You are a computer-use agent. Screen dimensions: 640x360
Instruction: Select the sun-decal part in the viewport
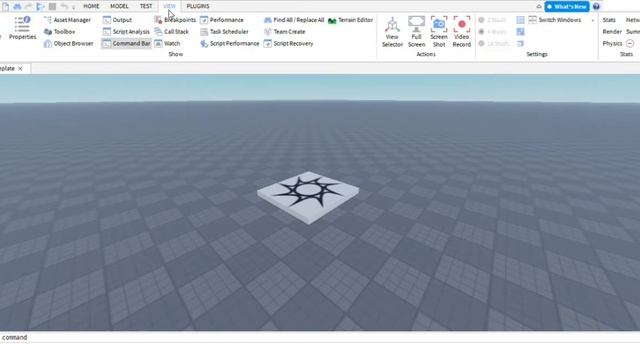(x=308, y=197)
